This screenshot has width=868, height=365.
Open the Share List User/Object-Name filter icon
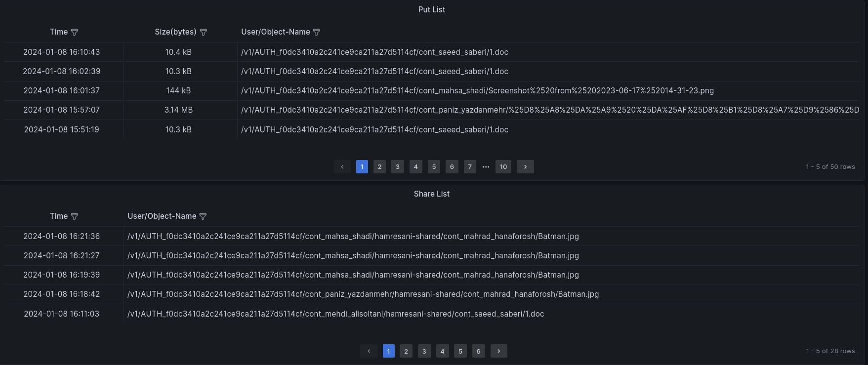[x=203, y=216]
